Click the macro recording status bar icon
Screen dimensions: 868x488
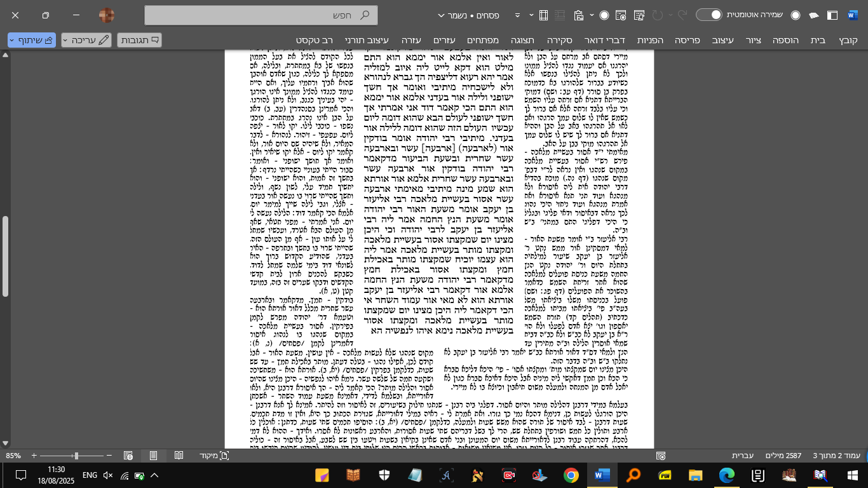point(661,456)
